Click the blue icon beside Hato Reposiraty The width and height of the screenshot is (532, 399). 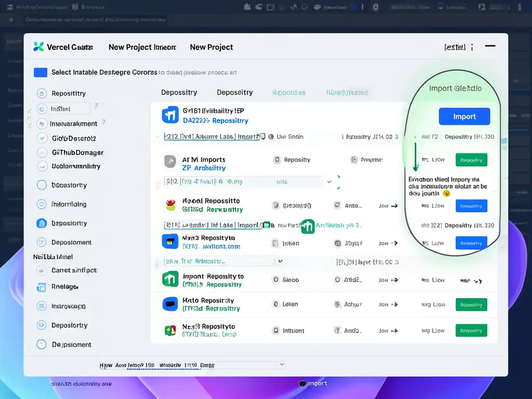point(170,304)
